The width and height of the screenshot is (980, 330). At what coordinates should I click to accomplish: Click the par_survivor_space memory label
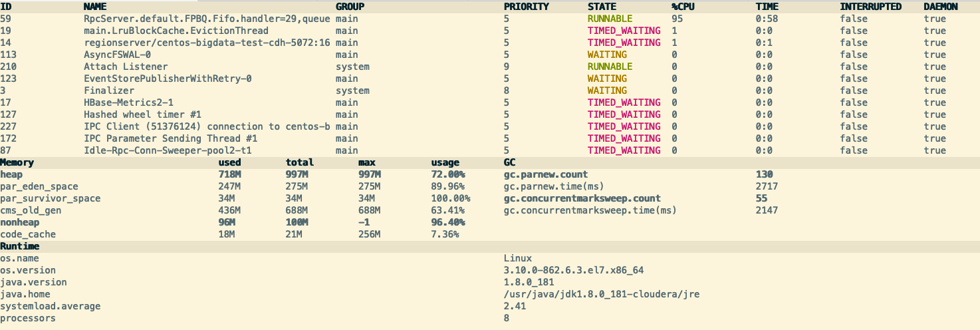(51, 198)
